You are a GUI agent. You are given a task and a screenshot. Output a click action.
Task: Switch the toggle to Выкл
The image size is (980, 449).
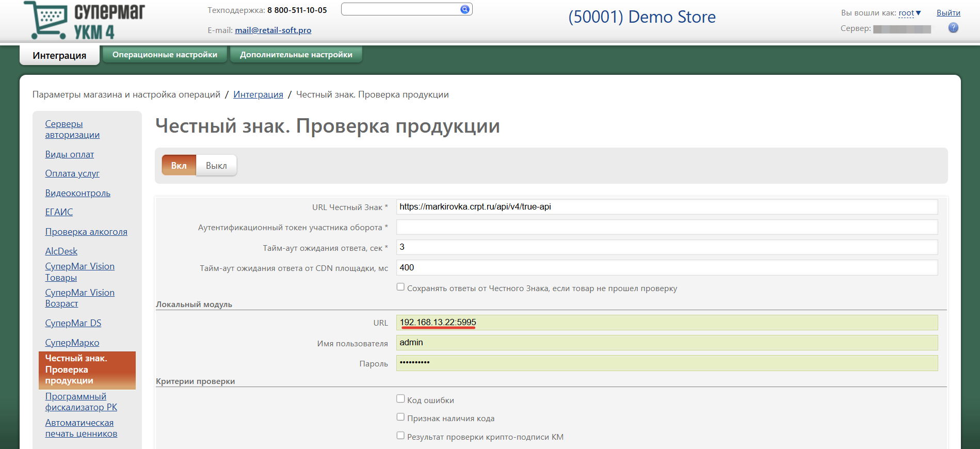(216, 166)
